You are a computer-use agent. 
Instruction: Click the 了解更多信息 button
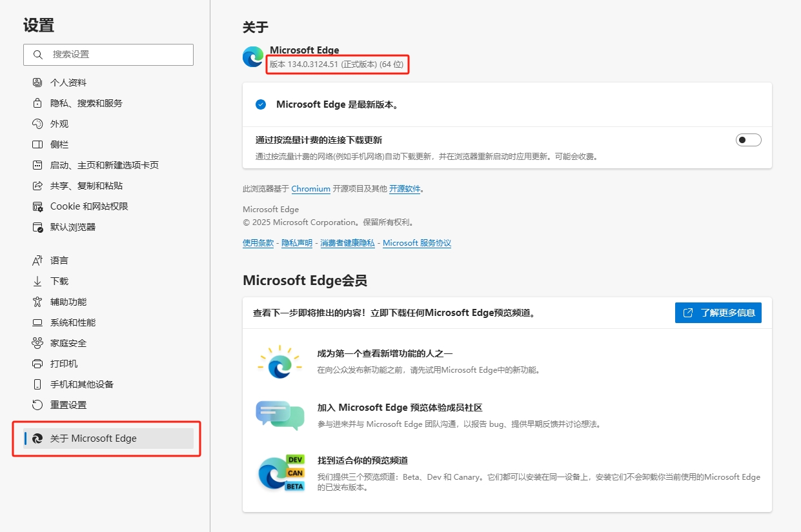[718, 313]
